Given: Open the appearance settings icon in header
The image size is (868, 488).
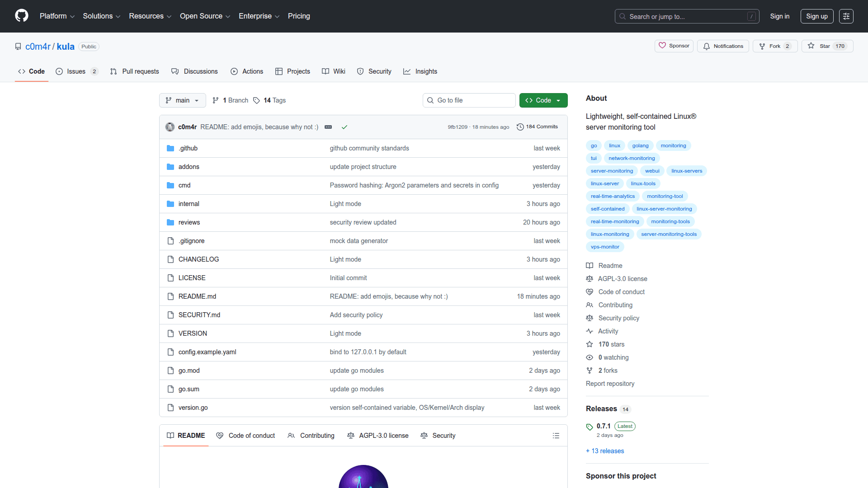Looking at the screenshot, I should pos(846,16).
